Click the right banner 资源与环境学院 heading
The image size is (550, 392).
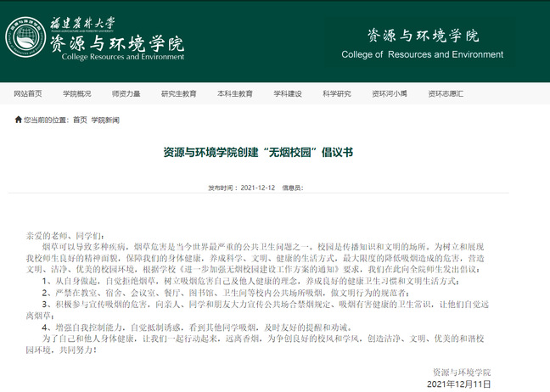[423, 36]
